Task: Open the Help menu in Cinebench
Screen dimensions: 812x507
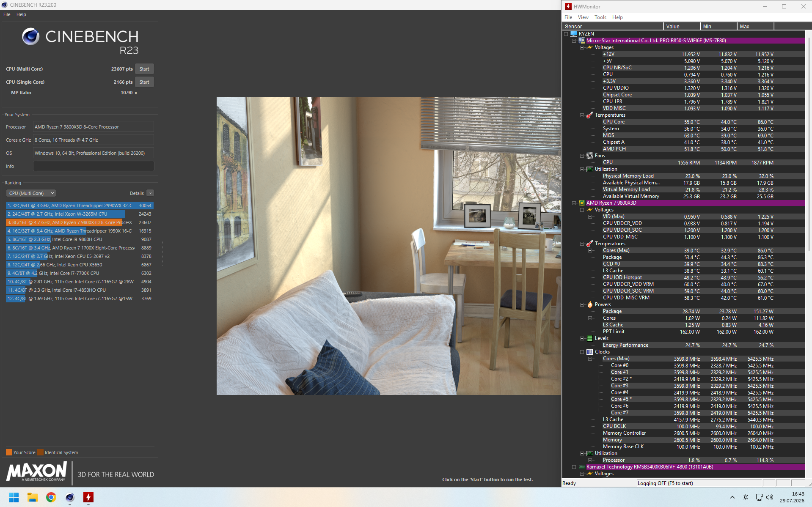Action: (21, 14)
